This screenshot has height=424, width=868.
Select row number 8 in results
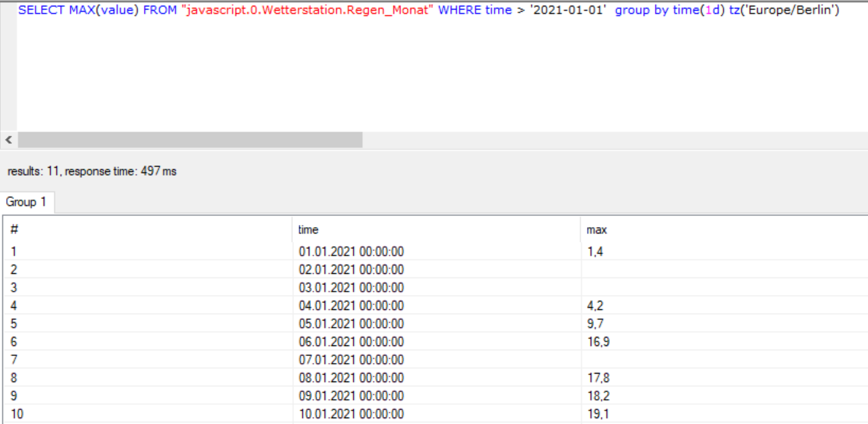(14, 378)
